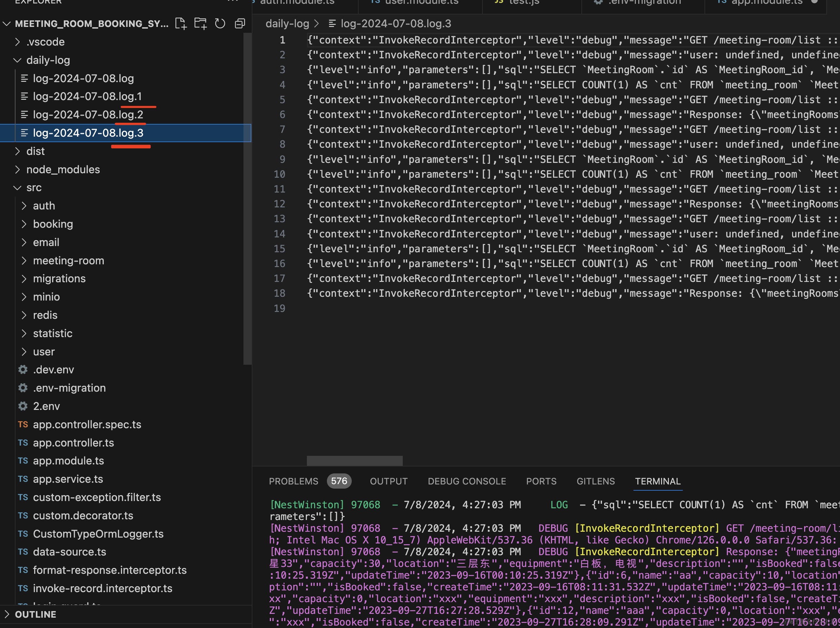Switch to the DEBUG CONSOLE tab
The width and height of the screenshot is (840, 628).
click(467, 481)
